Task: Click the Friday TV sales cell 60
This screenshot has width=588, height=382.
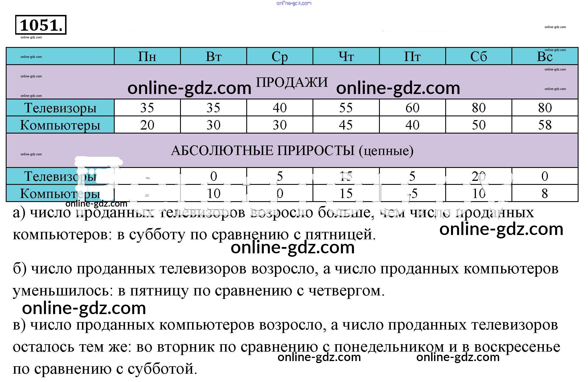Action: pyautogui.click(x=412, y=108)
